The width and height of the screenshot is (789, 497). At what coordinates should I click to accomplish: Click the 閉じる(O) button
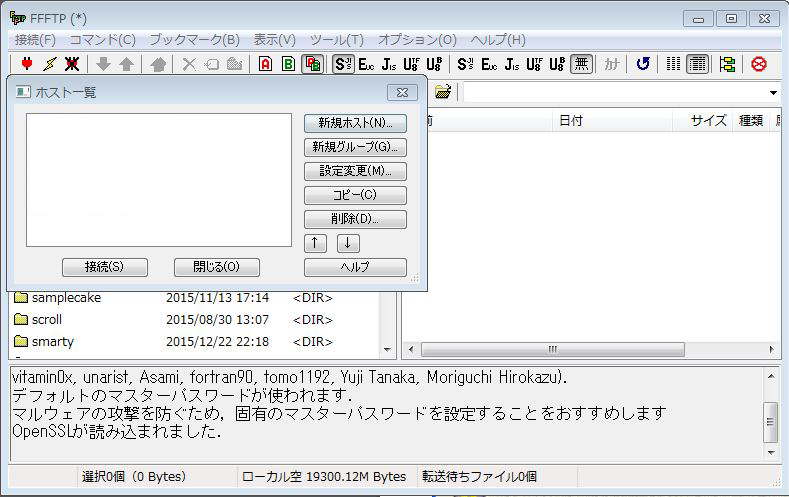[x=217, y=267]
